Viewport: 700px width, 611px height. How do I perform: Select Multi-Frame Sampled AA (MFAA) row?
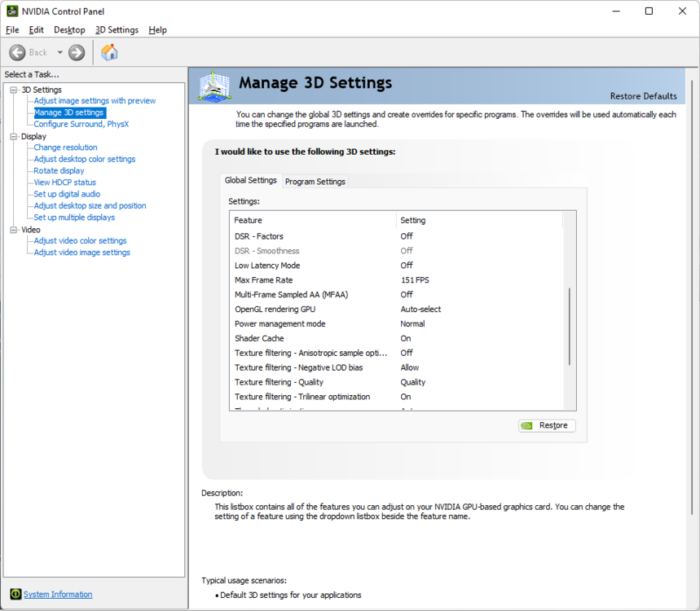[396, 295]
